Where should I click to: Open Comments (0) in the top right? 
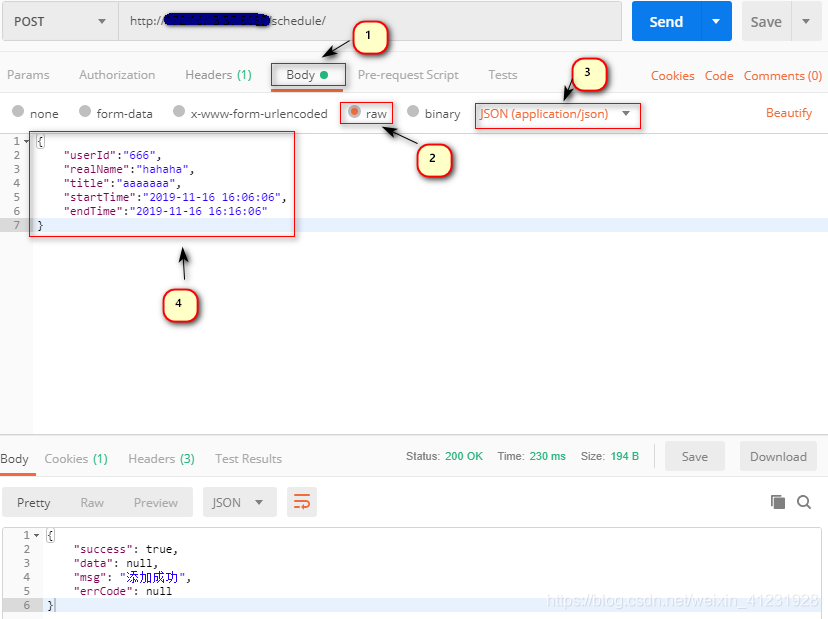coord(782,75)
